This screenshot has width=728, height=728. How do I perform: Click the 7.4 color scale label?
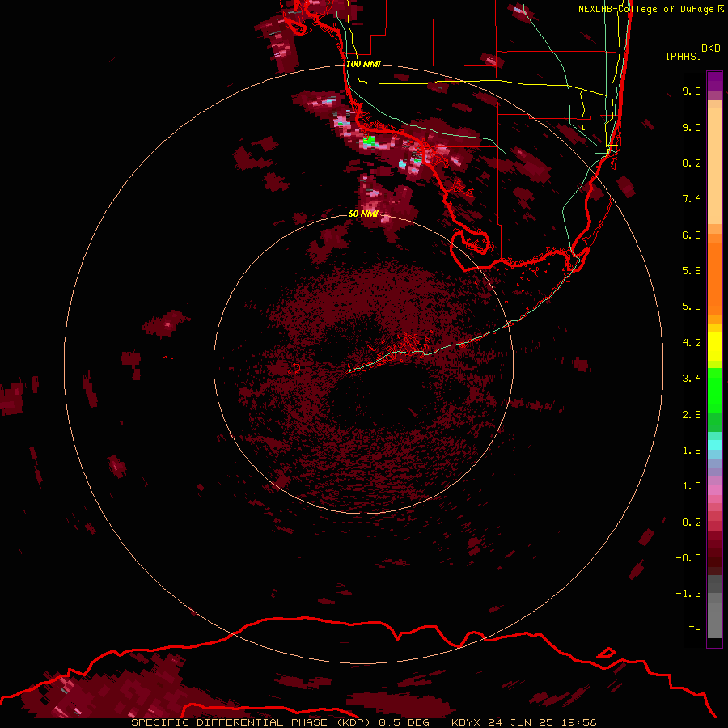tap(692, 199)
